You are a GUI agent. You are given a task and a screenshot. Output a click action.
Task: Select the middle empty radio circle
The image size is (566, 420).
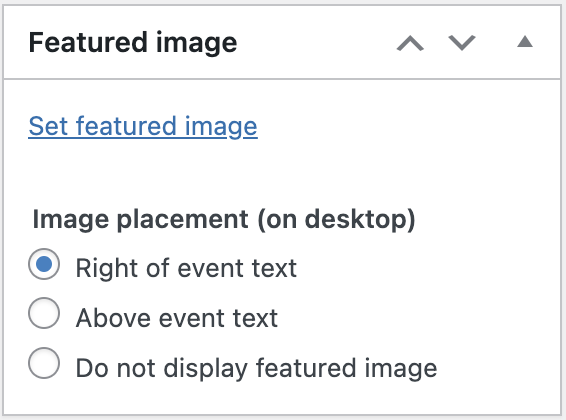click(x=44, y=313)
